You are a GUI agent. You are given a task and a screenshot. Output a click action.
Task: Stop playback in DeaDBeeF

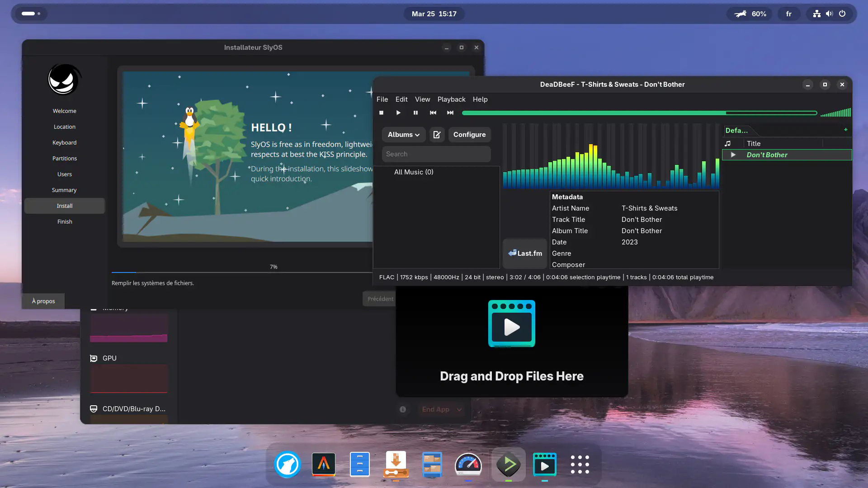[381, 113]
